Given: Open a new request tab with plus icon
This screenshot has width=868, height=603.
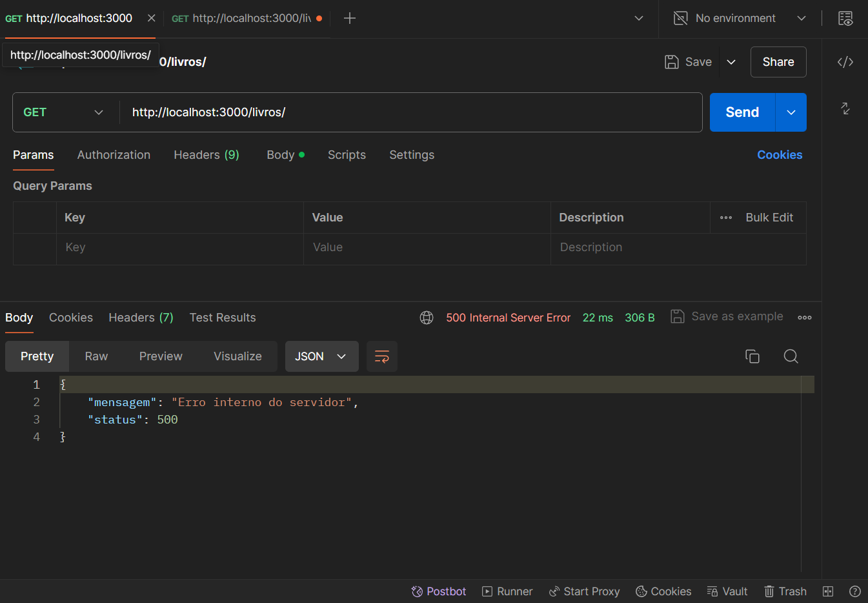Looking at the screenshot, I should click(x=350, y=18).
